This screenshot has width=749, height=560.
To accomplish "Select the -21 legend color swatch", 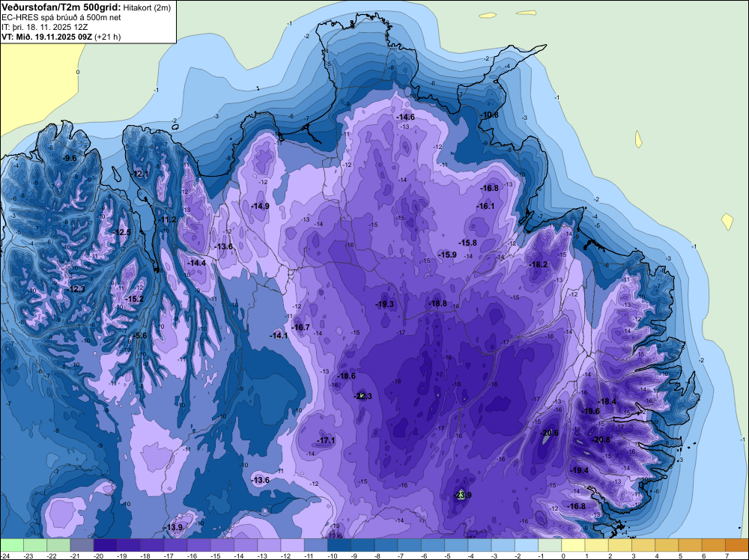I will [x=82, y=545].
